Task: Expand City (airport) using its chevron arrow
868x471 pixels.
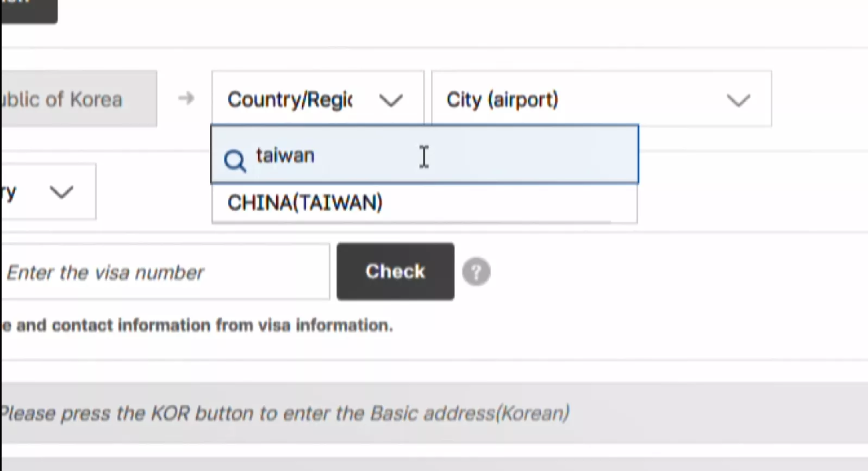Action: click(738, 100)
